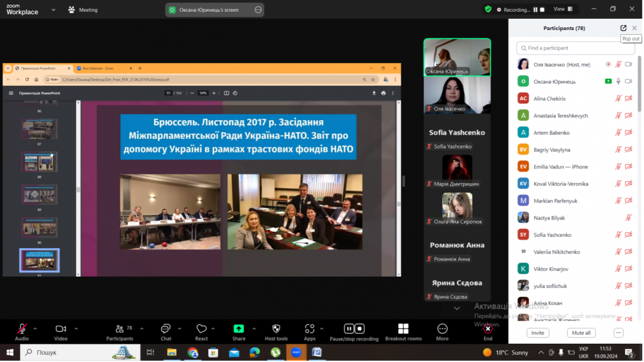
Task: Click the Mute all button
Action: click(x=581, y=333)
